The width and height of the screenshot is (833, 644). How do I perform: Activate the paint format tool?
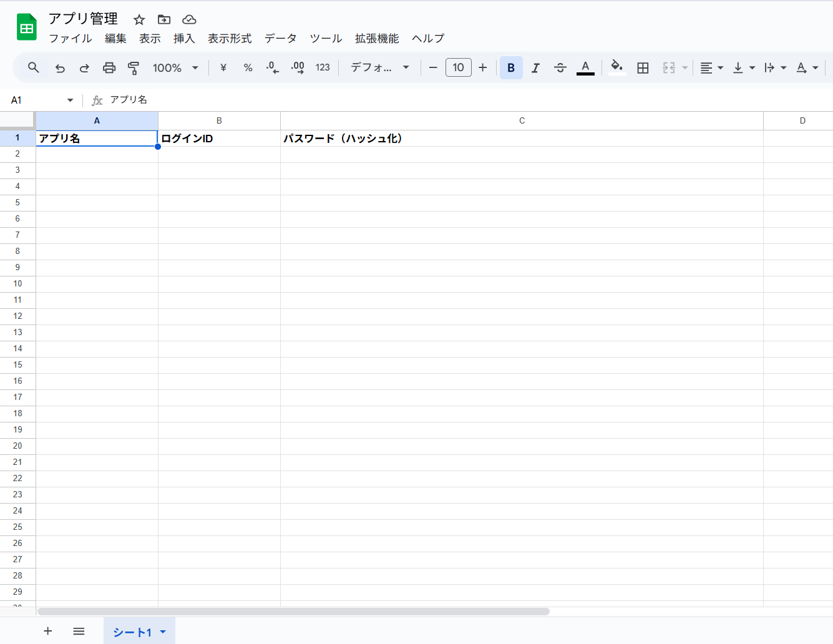(x=134, y=67)
